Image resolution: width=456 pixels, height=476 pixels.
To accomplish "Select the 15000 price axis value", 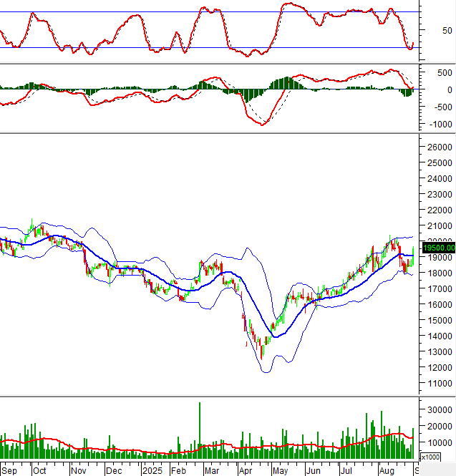I will tap(440, 320).
